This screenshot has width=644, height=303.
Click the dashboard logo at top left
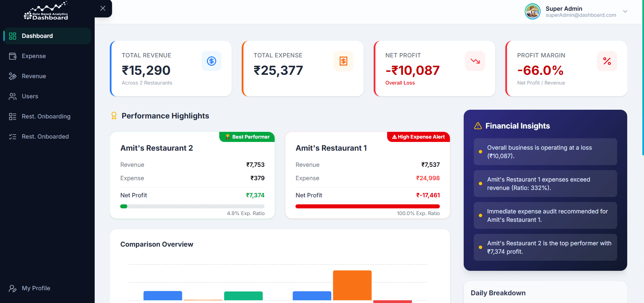point(46,11)
